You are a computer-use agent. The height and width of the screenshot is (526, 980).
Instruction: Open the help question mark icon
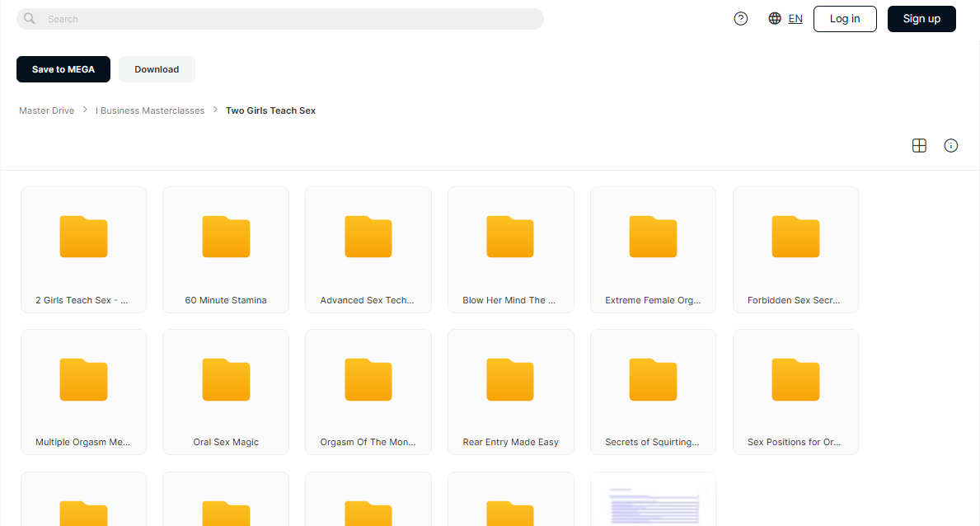pyautogui.click(x=741, y=19)
